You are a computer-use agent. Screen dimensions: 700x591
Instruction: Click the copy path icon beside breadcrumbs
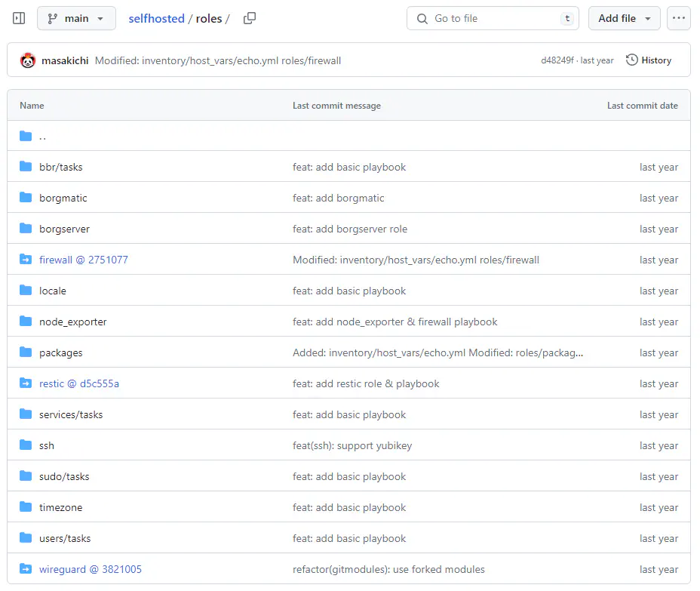click(x=249, y=18)
